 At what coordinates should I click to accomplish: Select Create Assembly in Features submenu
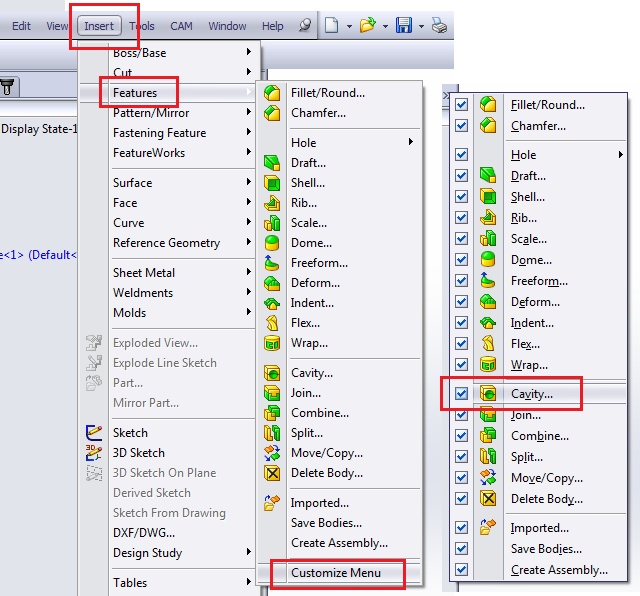(x=339, y=543)
